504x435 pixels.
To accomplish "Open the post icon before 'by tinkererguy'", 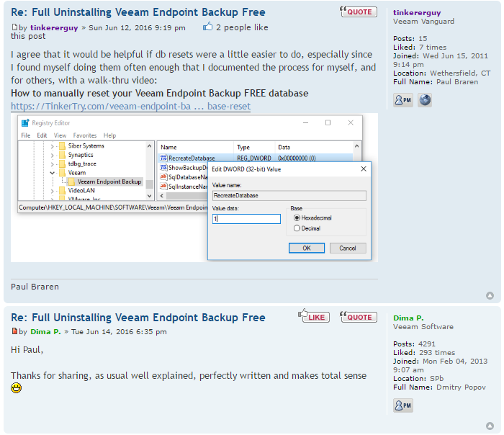I will tap(14, 27).
